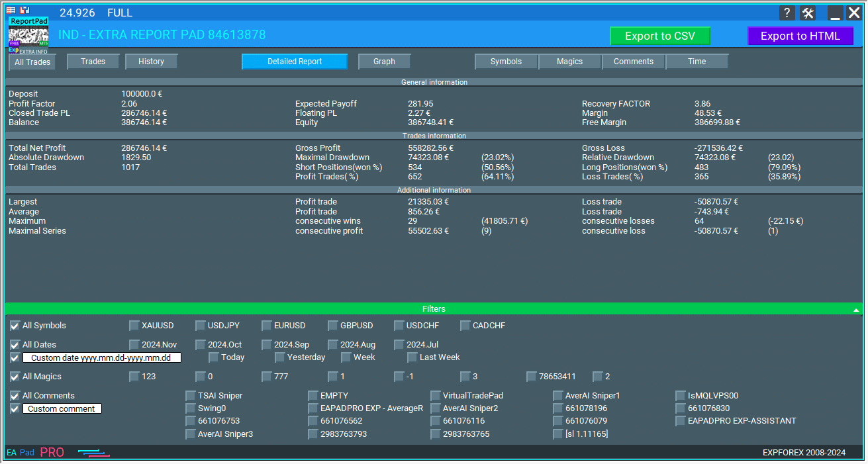The width and height of the screenshot is (868, 464).
Task: Click the Export to HTML button
Action: pyautogui.click(x=800, y=36)
